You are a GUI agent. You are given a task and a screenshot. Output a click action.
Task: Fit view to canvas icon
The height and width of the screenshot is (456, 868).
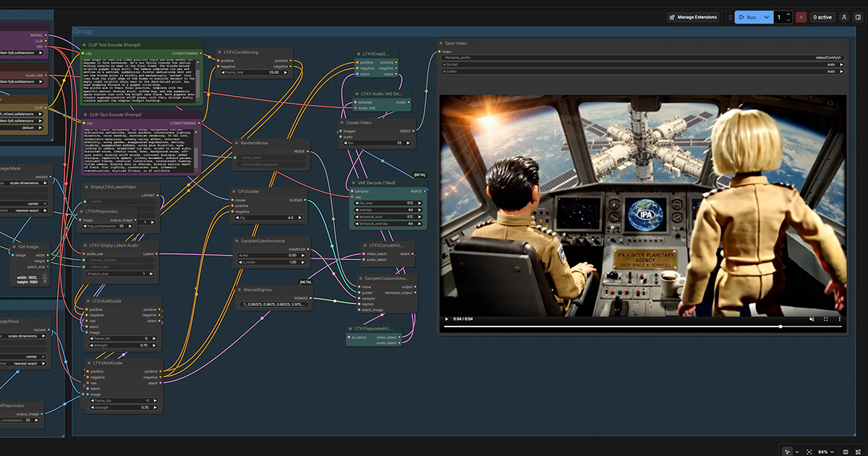pyautogui.click(x=809, y=451)
